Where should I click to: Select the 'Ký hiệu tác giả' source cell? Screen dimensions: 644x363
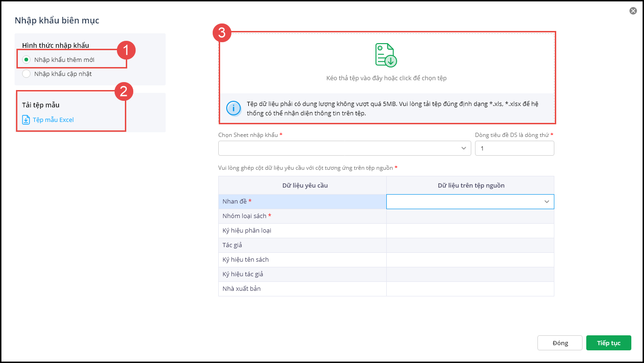[x=470, y=274]
